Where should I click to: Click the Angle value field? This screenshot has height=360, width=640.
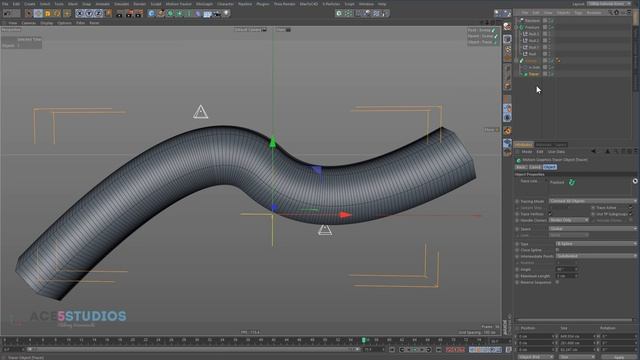click(567, 269)
